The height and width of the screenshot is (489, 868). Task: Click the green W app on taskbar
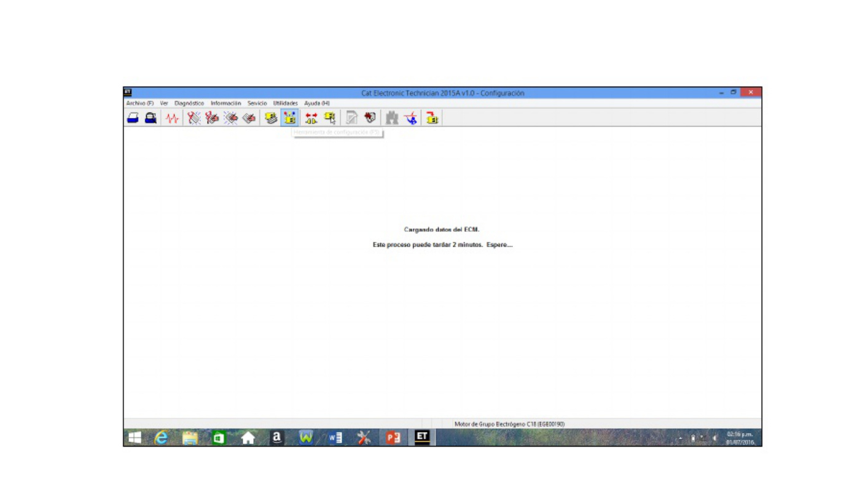(x=306, y=437)
